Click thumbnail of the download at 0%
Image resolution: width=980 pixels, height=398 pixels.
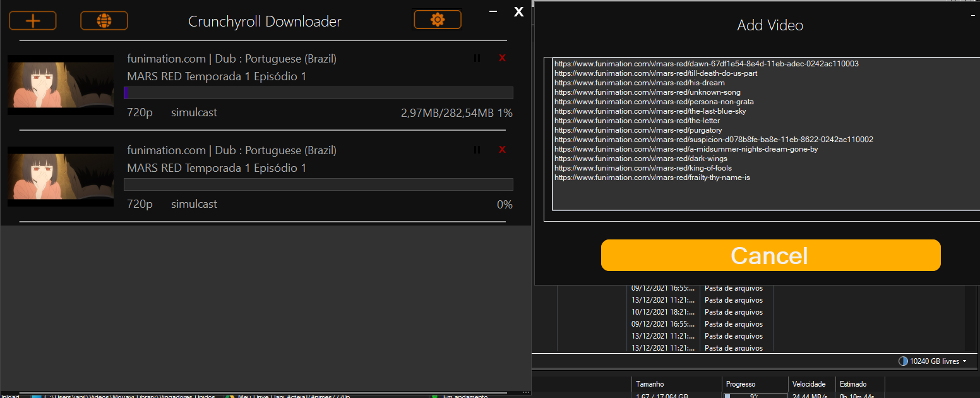61,176
